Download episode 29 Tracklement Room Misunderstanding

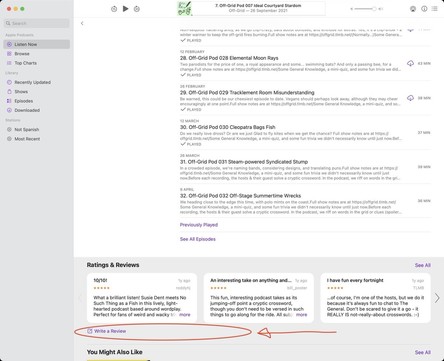tap(410, 98)
